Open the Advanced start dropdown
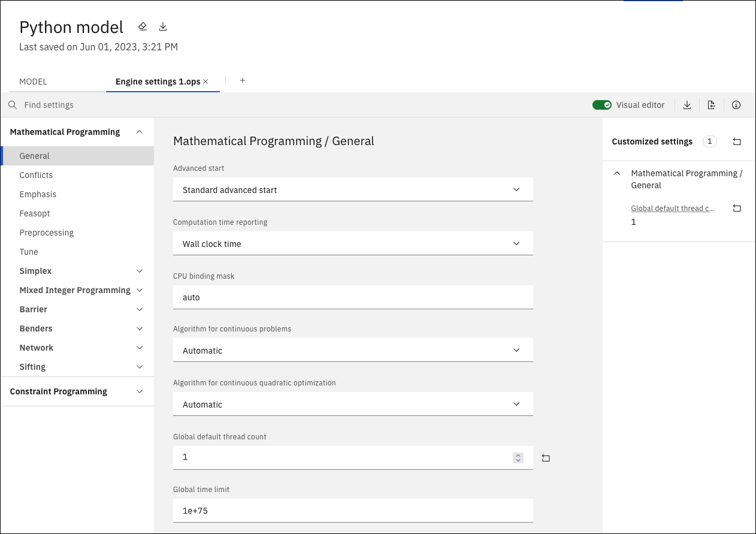 pos(353,189)
